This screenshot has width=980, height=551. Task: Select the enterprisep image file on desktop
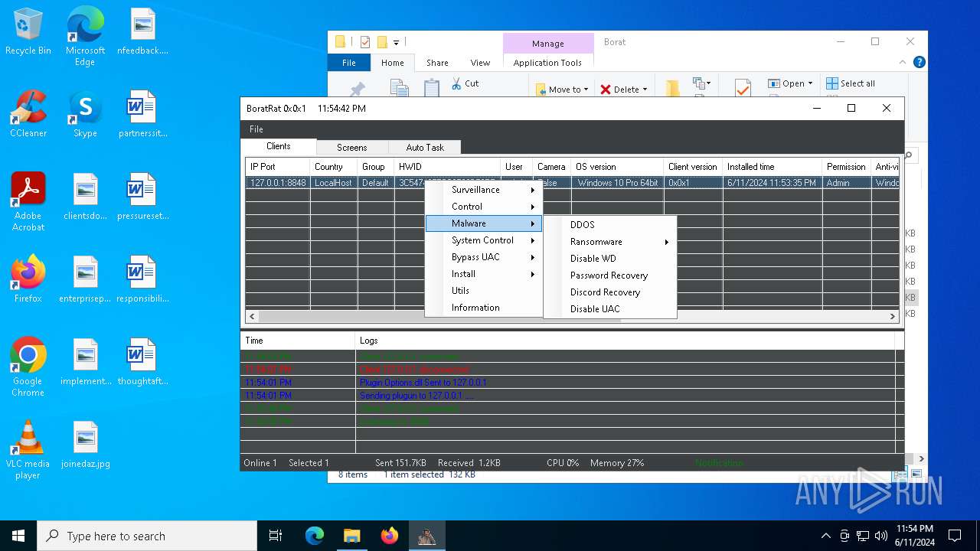(86, 279)
